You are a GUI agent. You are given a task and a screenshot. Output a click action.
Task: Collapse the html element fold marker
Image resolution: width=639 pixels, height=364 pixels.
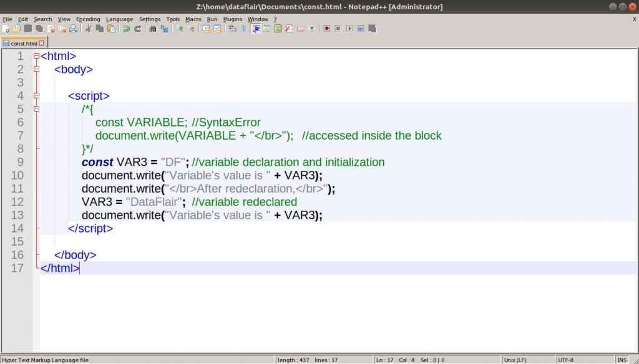(x=36, y=55)
